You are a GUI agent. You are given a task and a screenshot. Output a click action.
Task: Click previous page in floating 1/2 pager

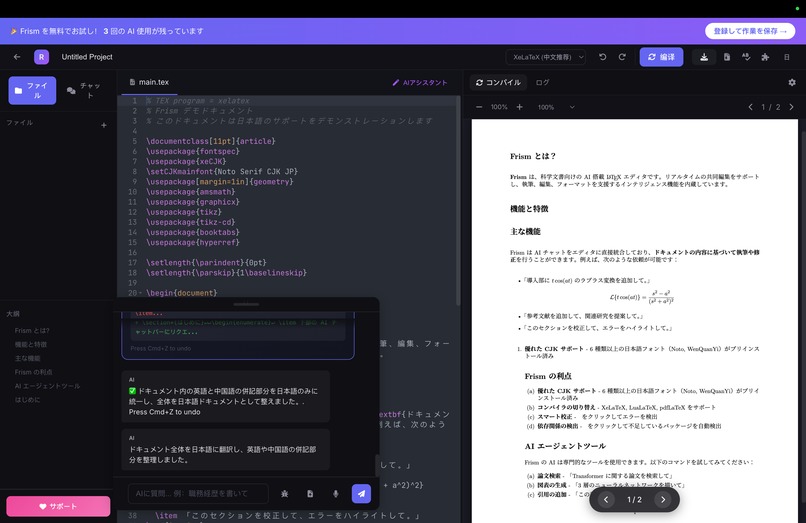click(606, 499)
